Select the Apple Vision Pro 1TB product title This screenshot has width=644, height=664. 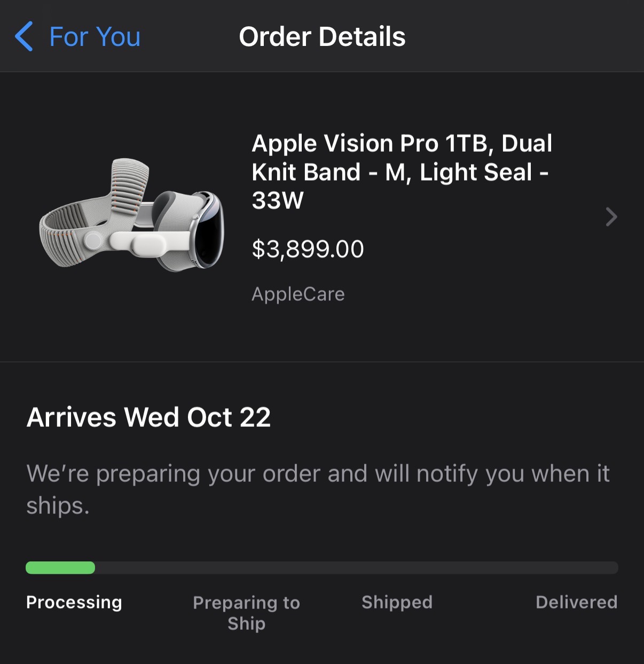coord(402,171)
